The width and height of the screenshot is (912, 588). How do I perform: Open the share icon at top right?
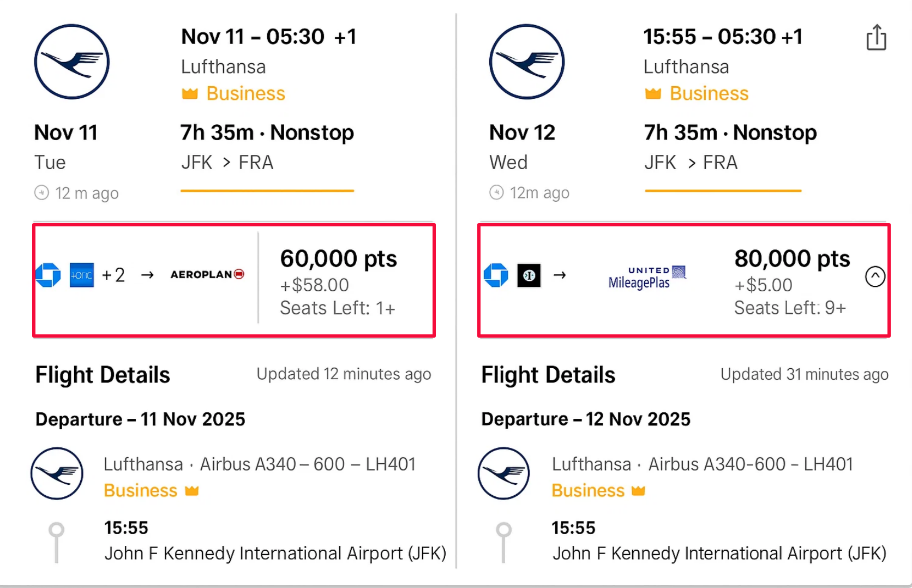pos(876,37)
